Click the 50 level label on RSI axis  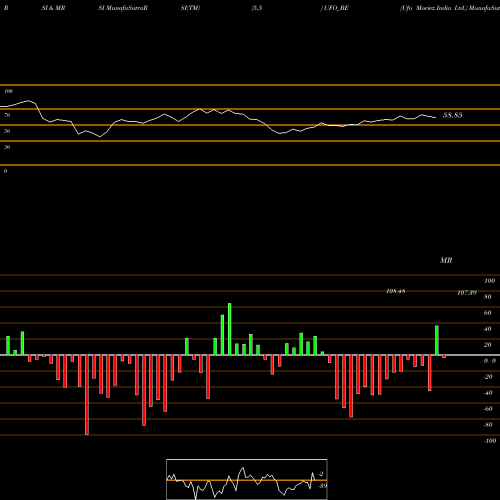click(7, 131)
